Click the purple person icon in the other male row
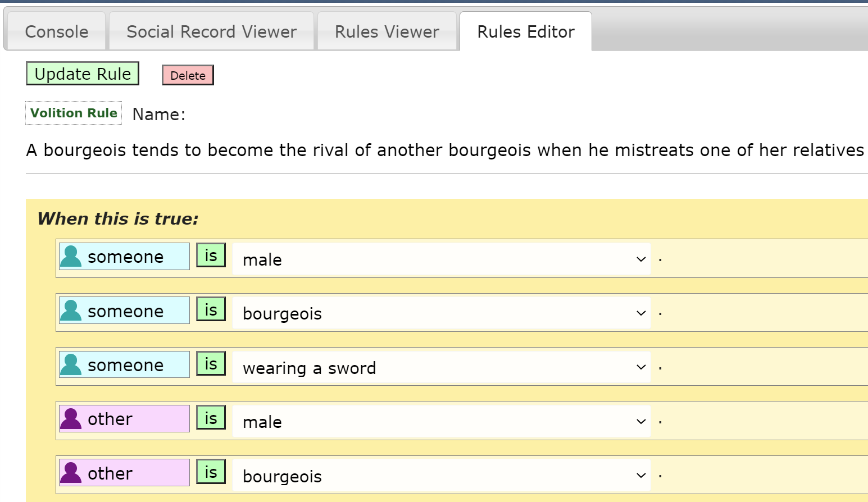The width and height of the screenshot is (868, 502). [x=71, y=418]
